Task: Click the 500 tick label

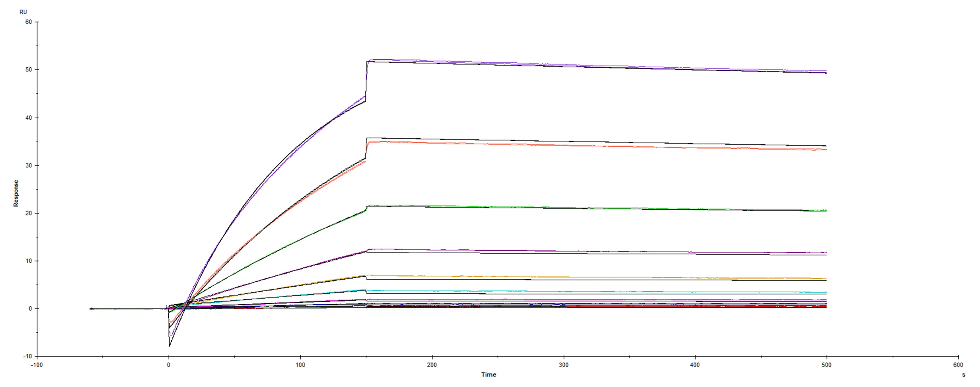Action: coord(827,365)
